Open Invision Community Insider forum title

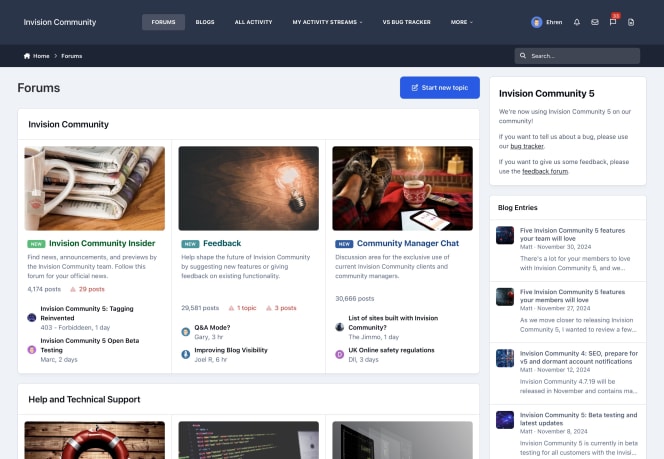pos(102,243)
